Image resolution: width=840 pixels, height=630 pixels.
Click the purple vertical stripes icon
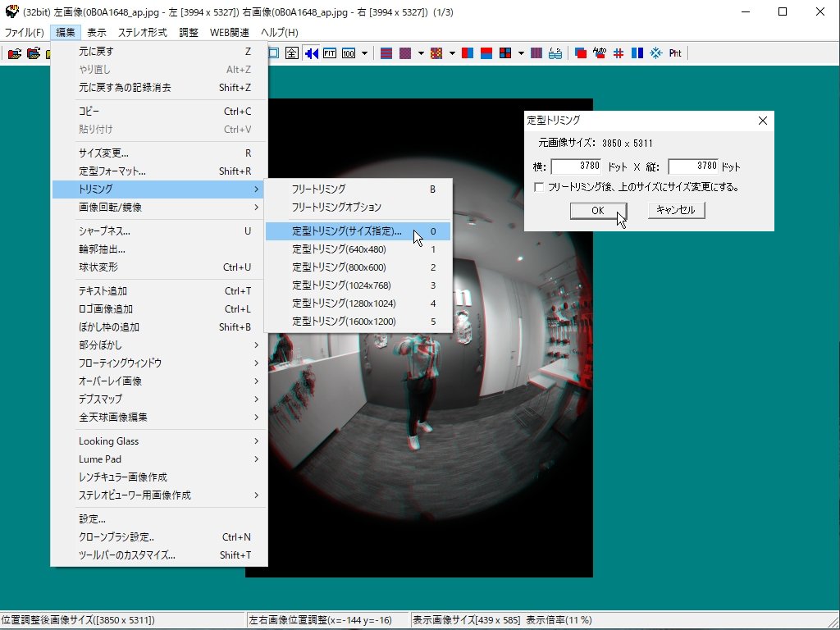click(536, 53)
